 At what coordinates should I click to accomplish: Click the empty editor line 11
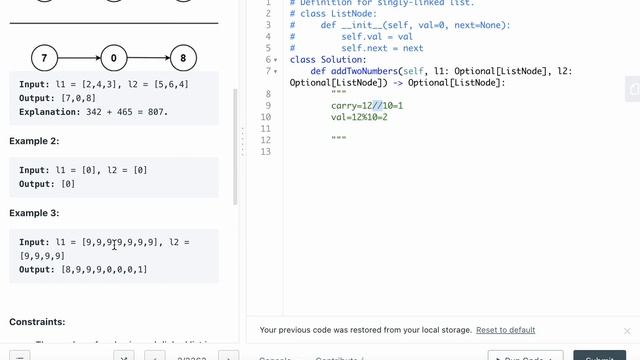pos(461,129)
